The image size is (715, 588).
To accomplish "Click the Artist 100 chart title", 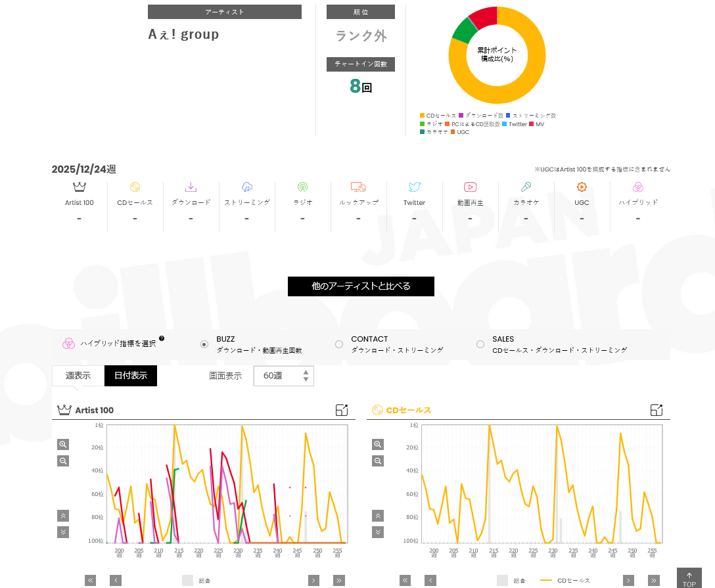I will pyautogui.click(x=95, y=410).
